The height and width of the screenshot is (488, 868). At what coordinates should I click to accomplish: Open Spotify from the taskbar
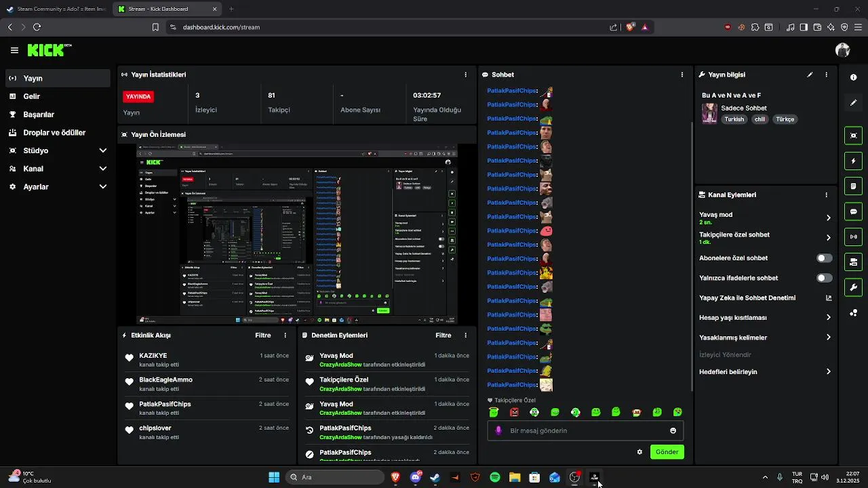(495, 477)
